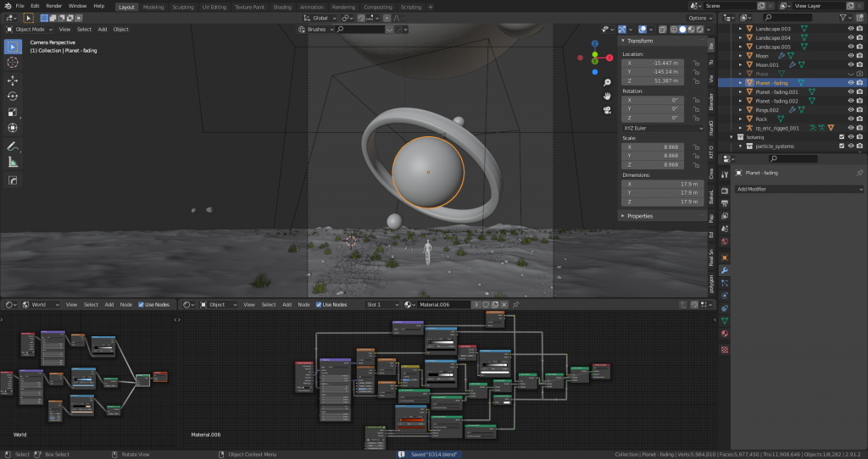Open the Render properties tab
Image resolution: width=868 pixels, height=459 pixels.
pos(725,191)
